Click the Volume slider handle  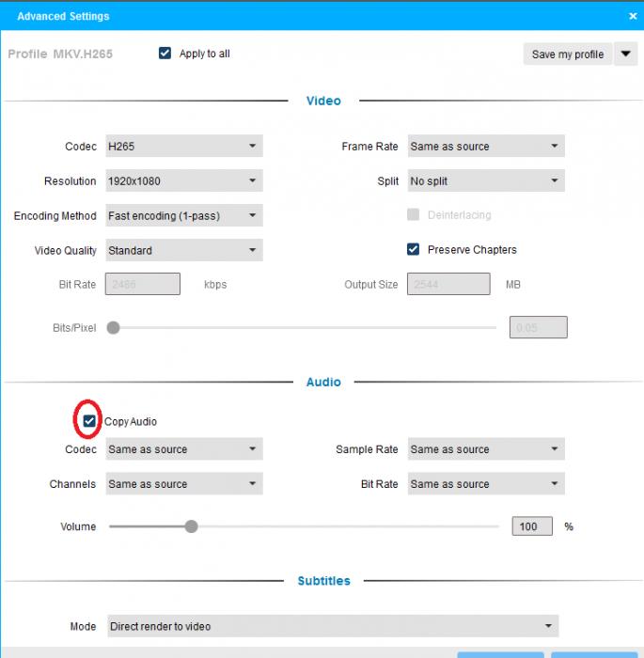click(x=191, y=526)
